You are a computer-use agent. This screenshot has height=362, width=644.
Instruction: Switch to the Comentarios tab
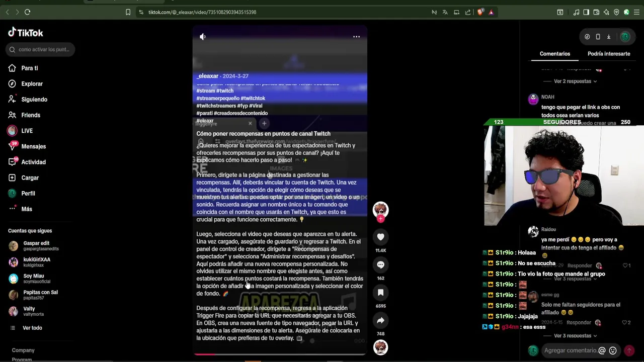[x=555, y=54]
